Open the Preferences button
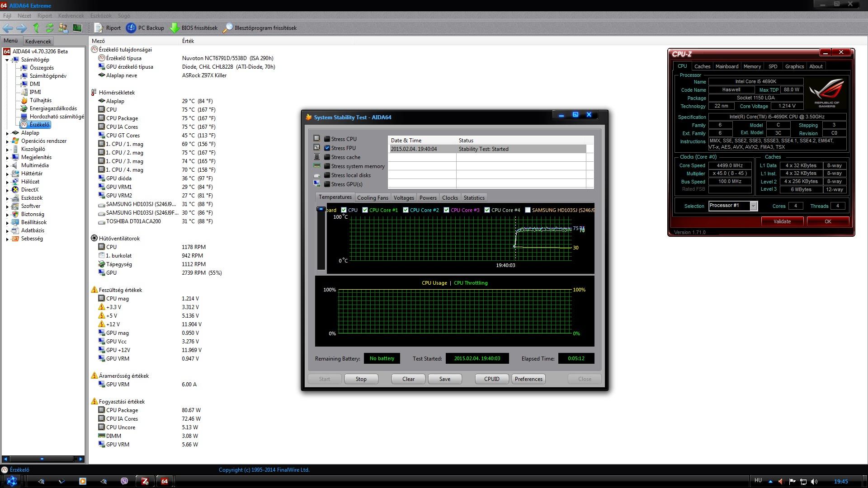 tap(528, 379)
